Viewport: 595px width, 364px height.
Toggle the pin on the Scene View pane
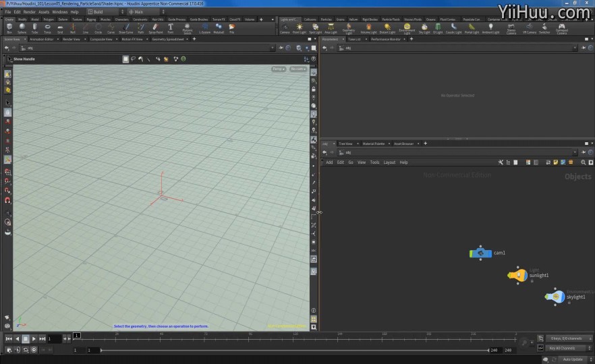tap(281, 48)
